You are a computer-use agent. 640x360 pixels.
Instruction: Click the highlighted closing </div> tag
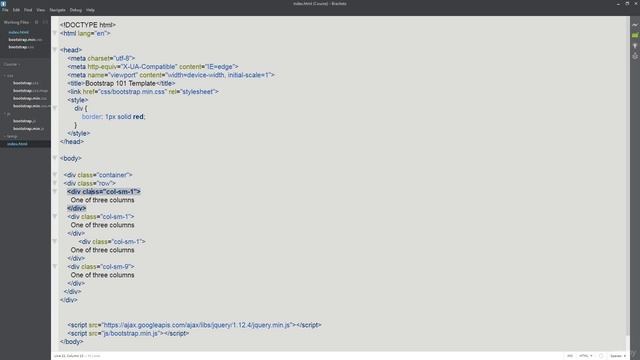pyautogui.click(x=77, y=208)
